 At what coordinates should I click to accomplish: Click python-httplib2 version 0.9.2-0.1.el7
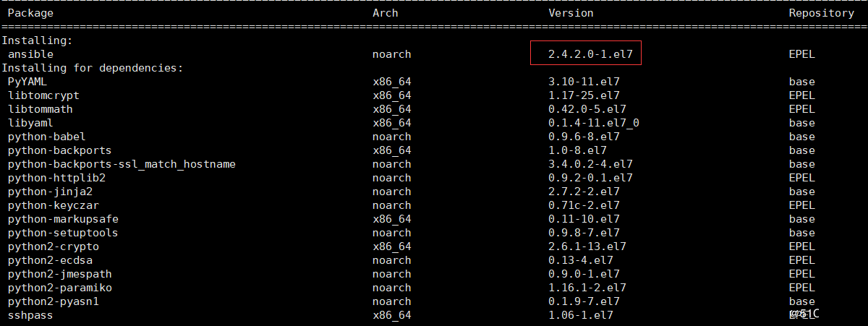(590, 178)
